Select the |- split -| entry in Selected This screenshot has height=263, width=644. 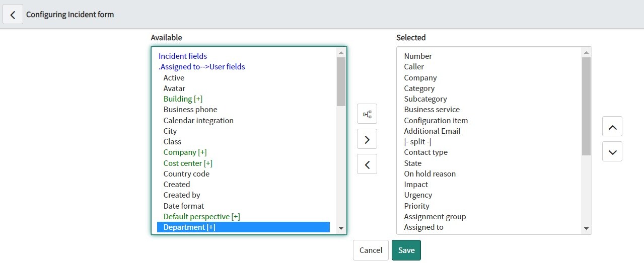pos(417,142)
